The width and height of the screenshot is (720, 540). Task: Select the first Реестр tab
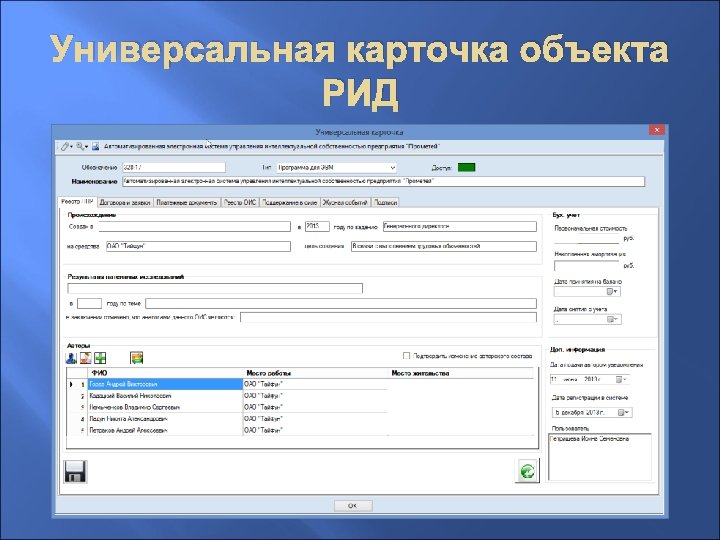coord(78,202)
